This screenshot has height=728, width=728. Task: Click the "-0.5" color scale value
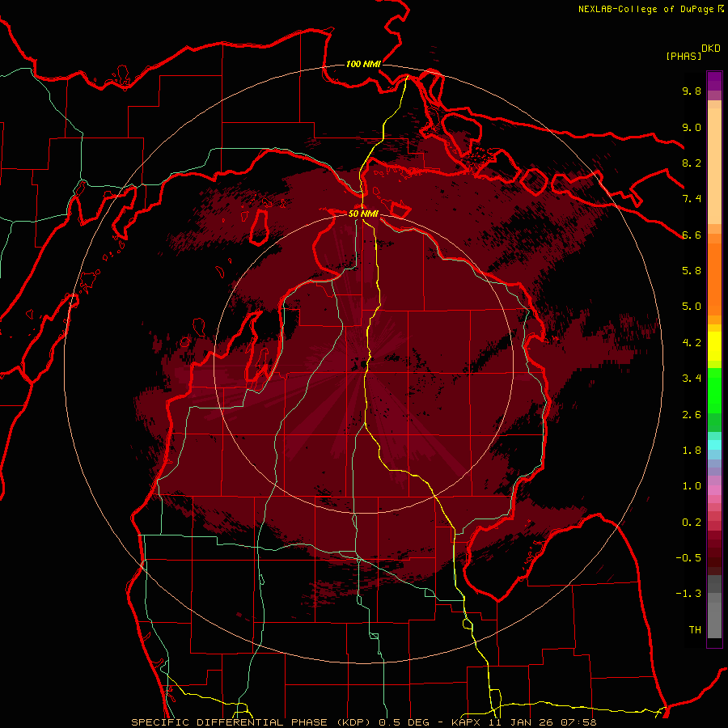[688, 558]
